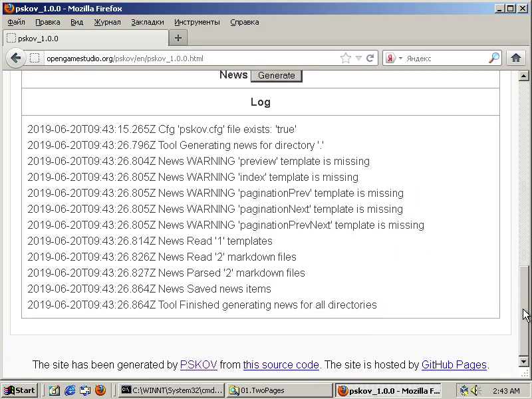The height and width of the screenshot is (399, 532).
Task: Bookmark this page with the star icon
Action: click(345, 58)
